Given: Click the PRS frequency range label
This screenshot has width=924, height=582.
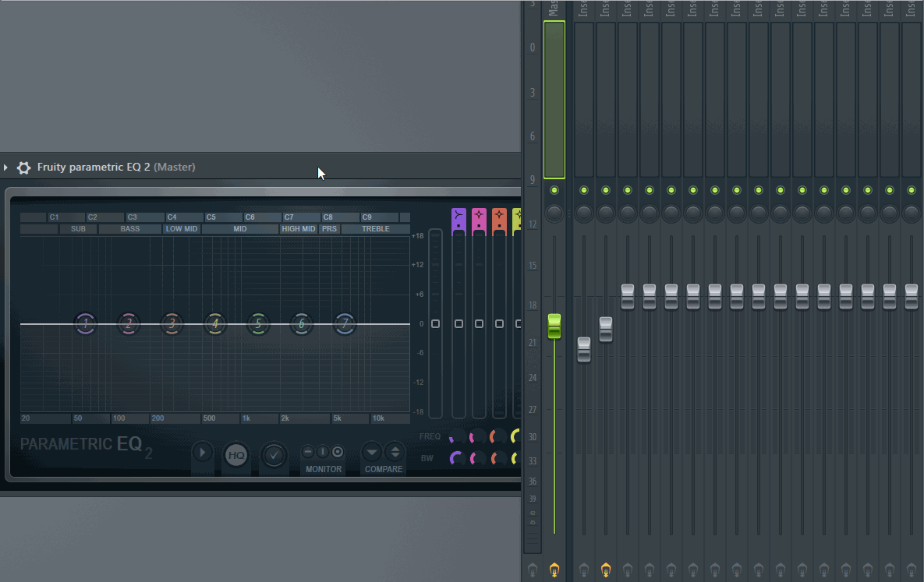Looking at the screenshot, I should click(329, 228).
